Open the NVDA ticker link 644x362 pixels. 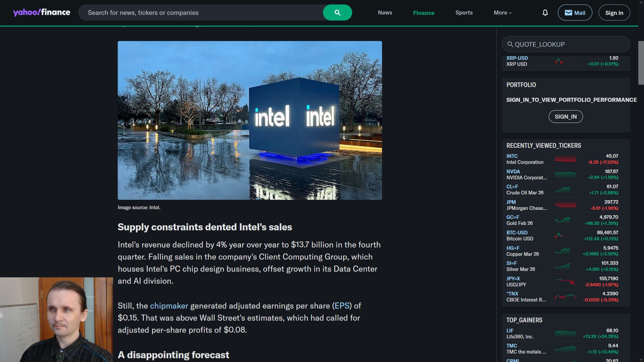[513, 172]
